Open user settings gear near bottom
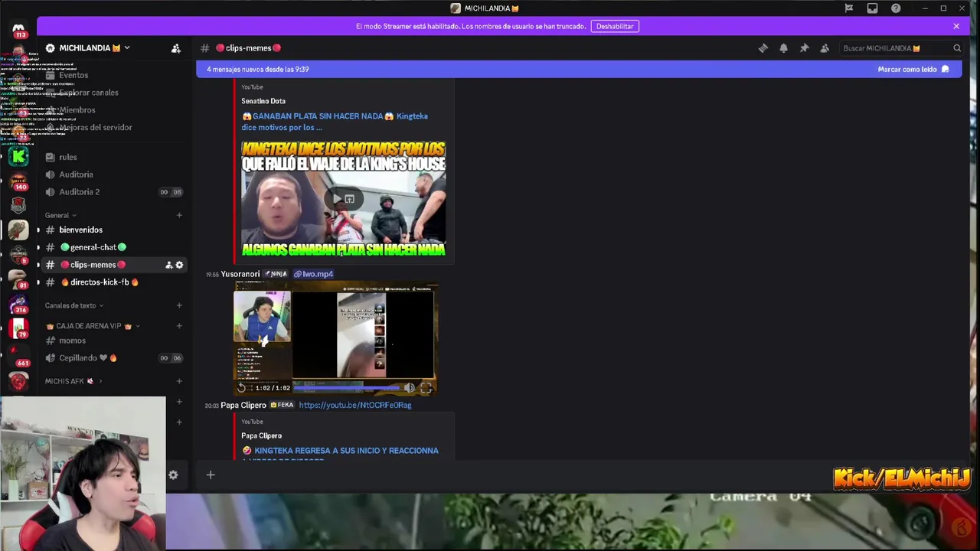The width and height of the screenshot is (980, 551). (173, 475)
